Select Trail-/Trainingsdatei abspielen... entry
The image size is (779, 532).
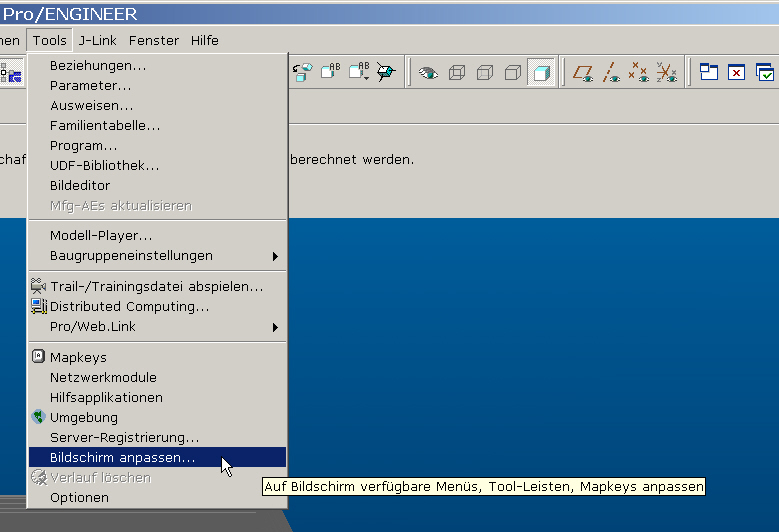click(157, 287)
